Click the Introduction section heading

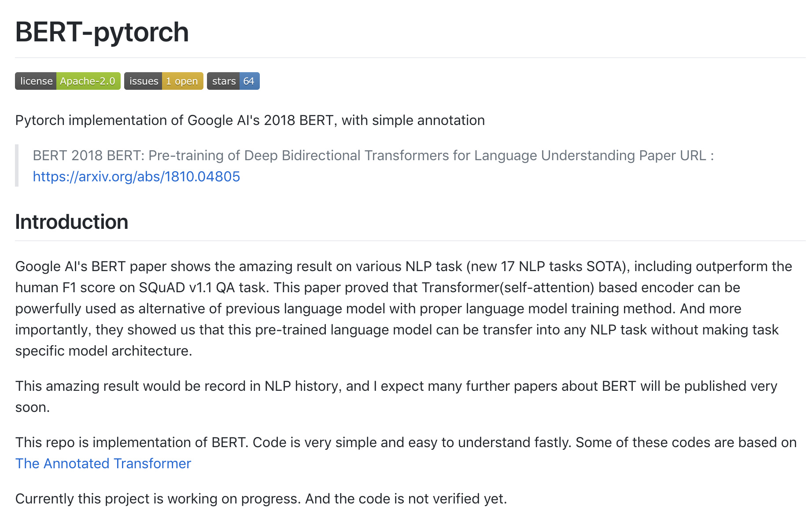(72, 222)
